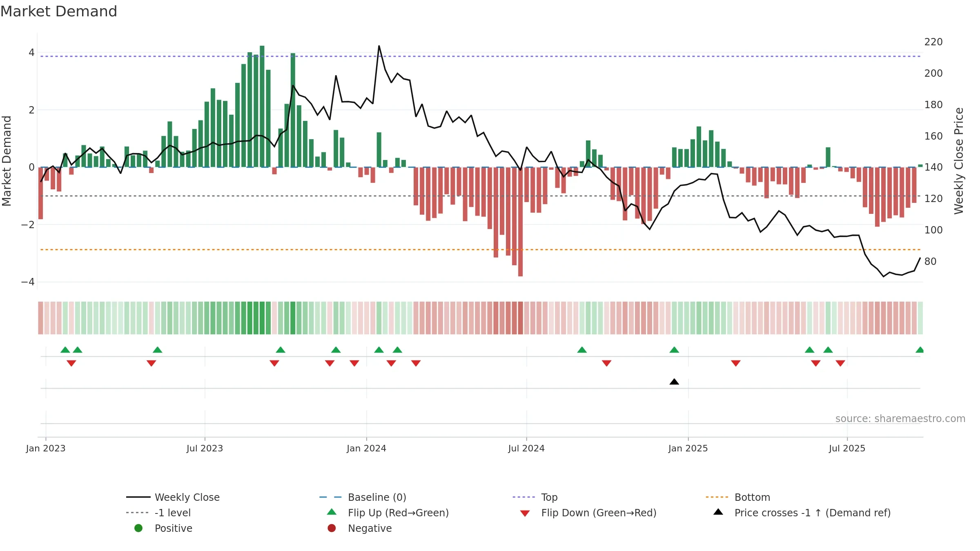Viewport: 980px width, 551px height.
Task: Click the tallest green demand bar
Action: (262, 107)
